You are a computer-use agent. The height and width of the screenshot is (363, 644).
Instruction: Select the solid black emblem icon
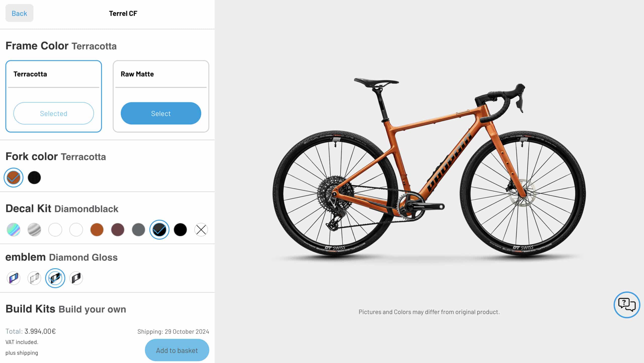tap(76, 278)
